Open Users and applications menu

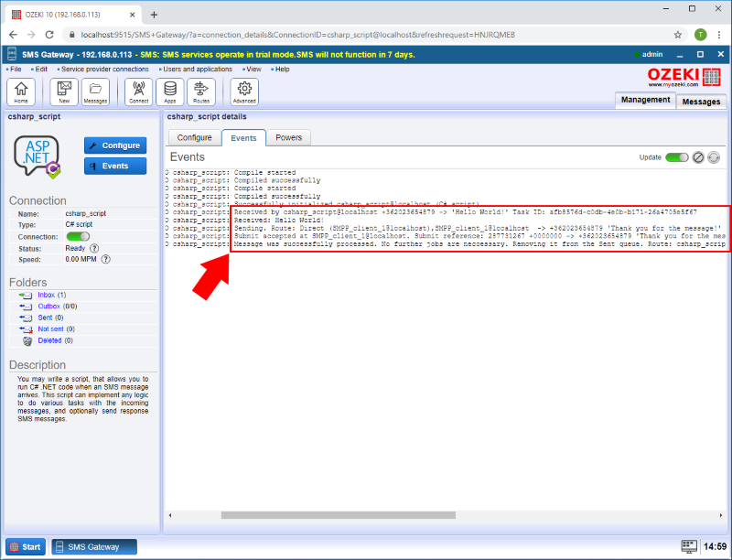[x=198, y=69]
